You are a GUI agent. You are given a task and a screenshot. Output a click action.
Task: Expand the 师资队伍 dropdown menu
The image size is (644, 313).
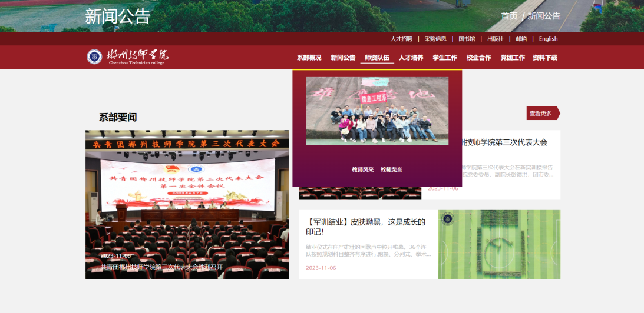point(377,58)
